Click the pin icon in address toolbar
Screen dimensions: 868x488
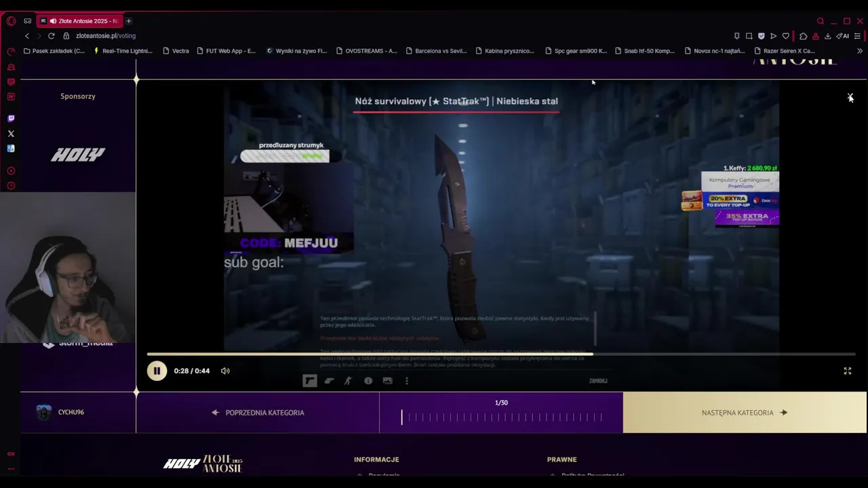(x=736, y=36)
